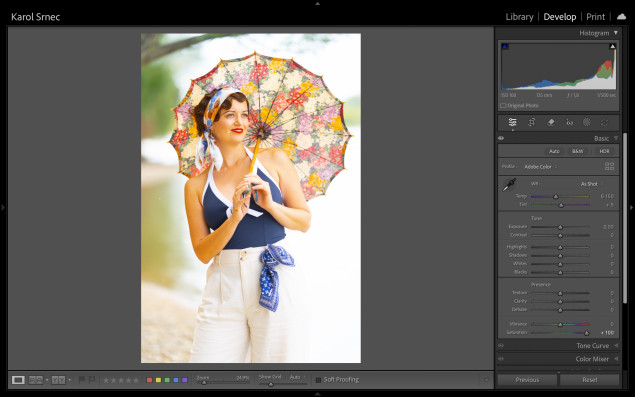The width and height of the screenshot is (635, 397).
Task: Apply the green color label
Action: click(x=167, y=380)
